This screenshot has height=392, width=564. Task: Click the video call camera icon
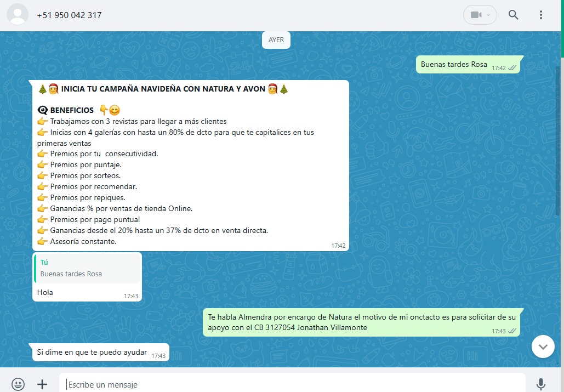pyautogui.click(x=475, y=15)
